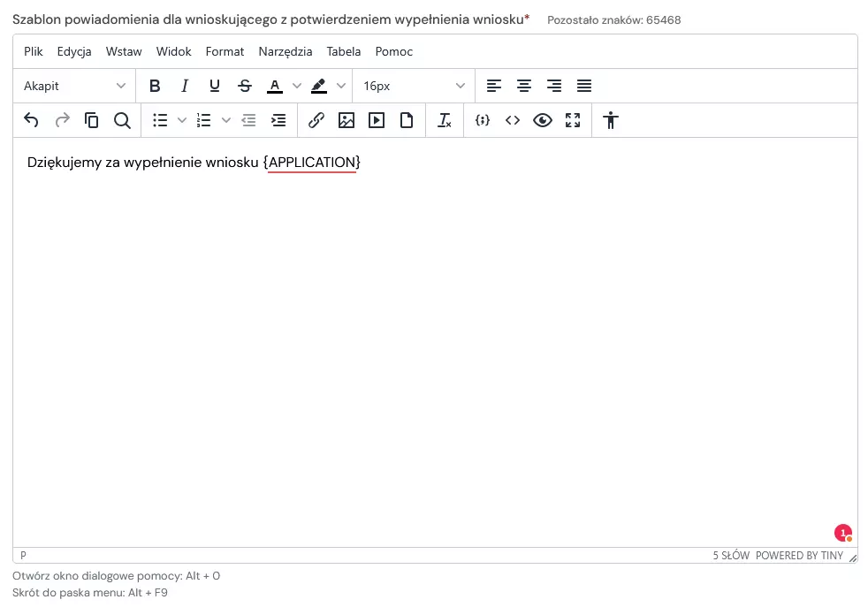The width and height of the screenshot is (868, 607).
Task: Click the Clear Formatting icon
Action: tap(445, 120)
